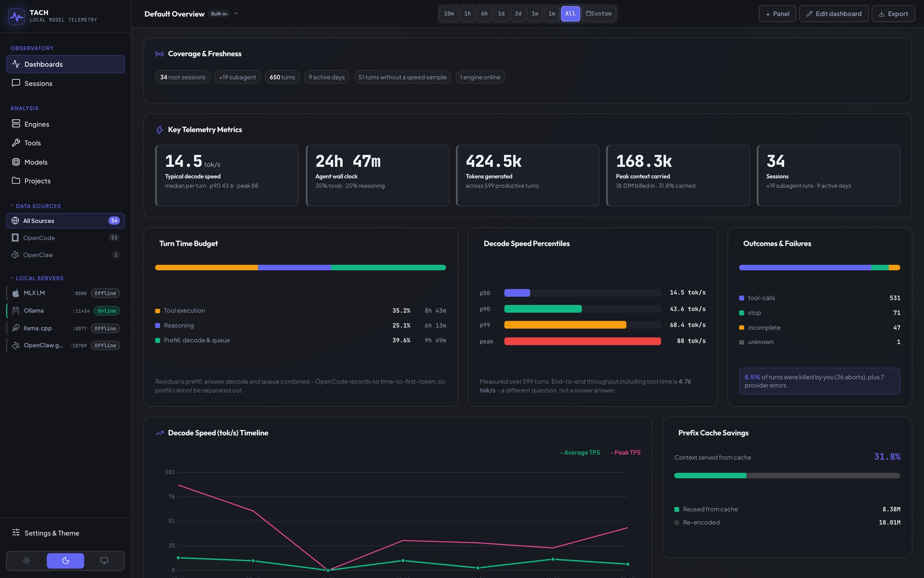Image resolution: width=924 pixels, height=578 pixels.
Task: Click the Coverage & Freshness broadcast icon
Action: [160, 54]
